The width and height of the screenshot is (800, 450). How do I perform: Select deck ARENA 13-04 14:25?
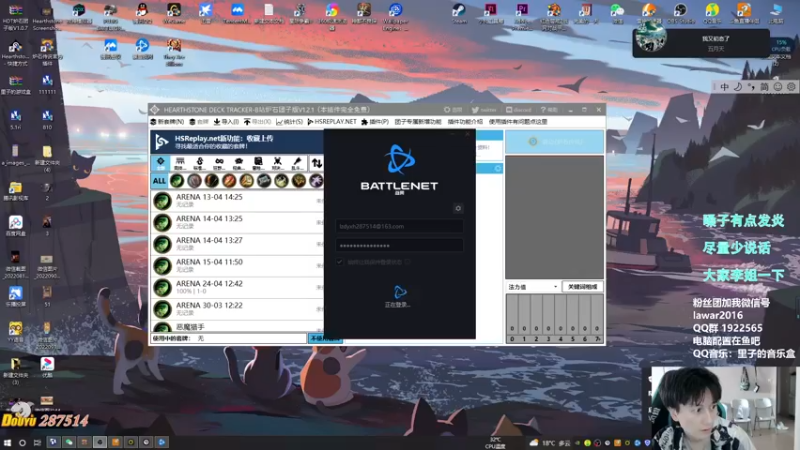coord(237,201)
